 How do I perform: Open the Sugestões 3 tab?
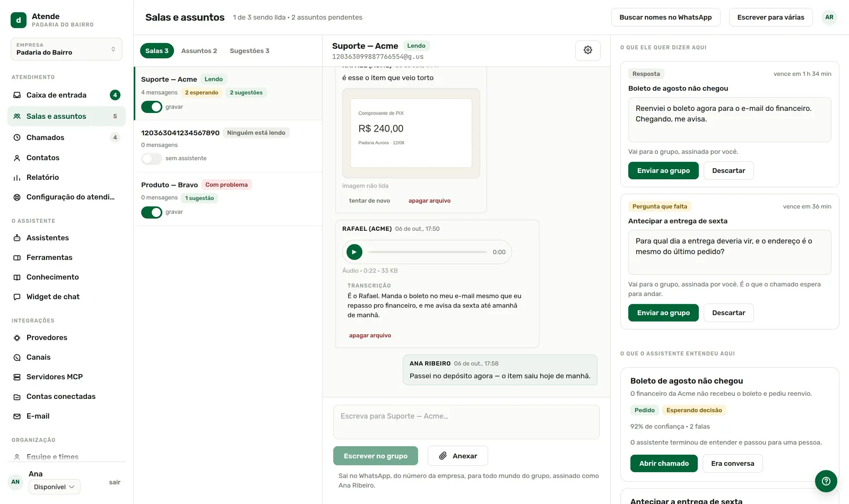(x=249, y=50)
